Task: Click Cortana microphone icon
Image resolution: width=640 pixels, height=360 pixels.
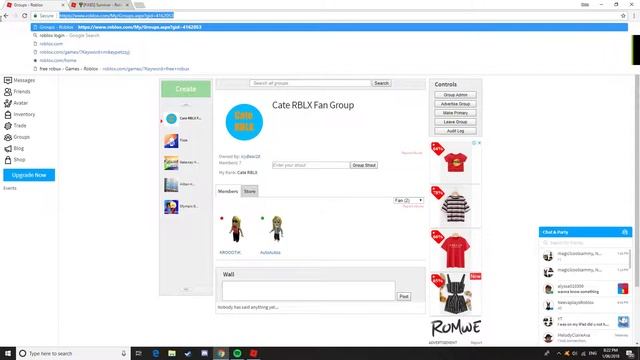Action: (x=124, y=353)
